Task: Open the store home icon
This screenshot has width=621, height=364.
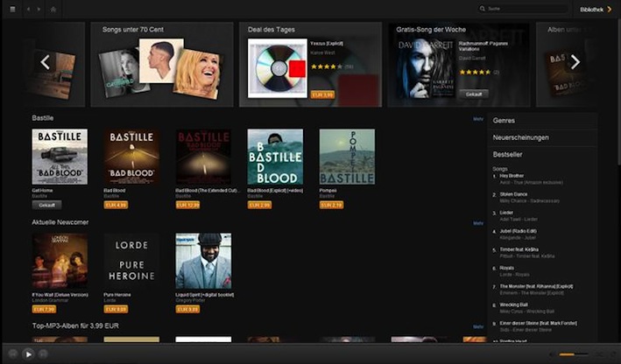Action: (x=53, y=9)
